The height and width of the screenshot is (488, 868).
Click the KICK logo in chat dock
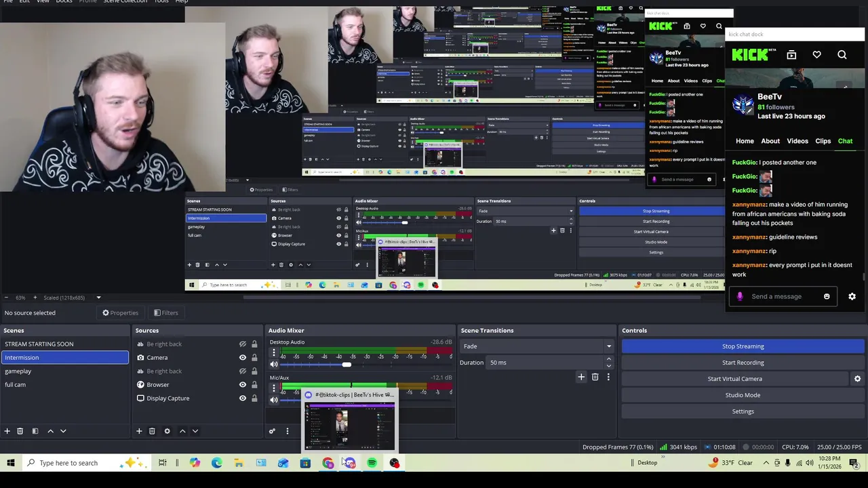[x=749, y=55]
